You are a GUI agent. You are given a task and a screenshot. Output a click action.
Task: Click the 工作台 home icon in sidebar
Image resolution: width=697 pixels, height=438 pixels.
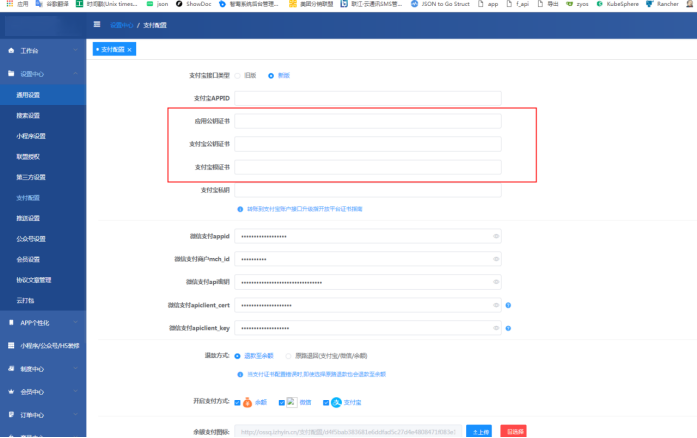click(x=11, y=51)
